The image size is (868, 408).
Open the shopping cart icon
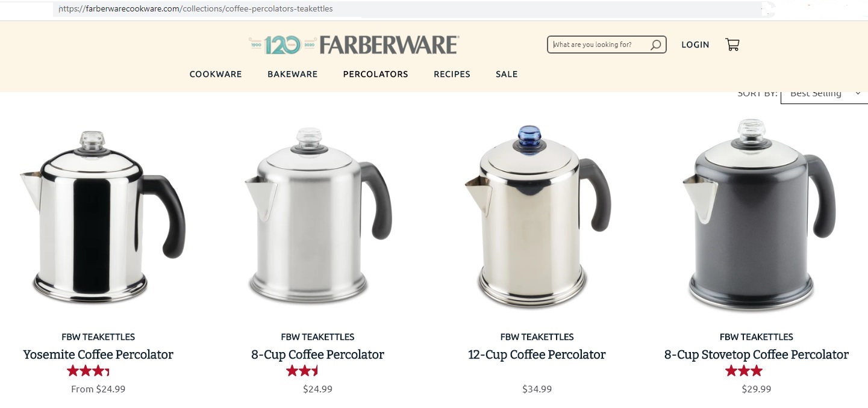pyautogui.click(x=732, y=45)
